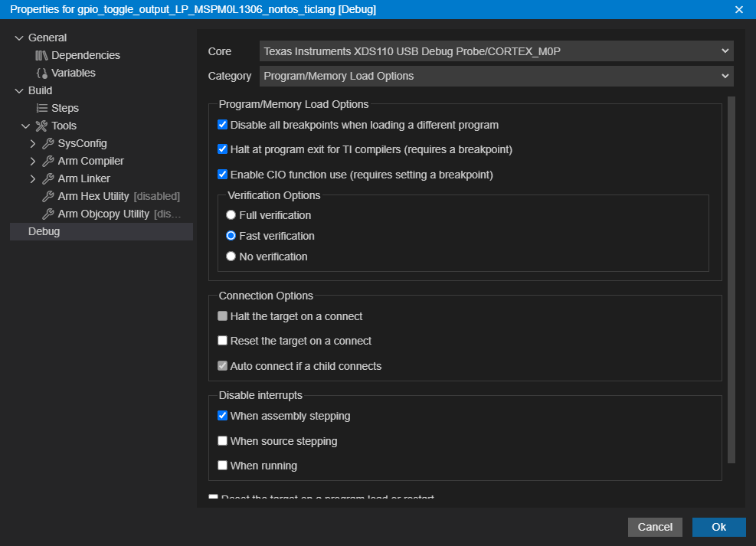Select Full verification radio option

click(x=231, y=215)
